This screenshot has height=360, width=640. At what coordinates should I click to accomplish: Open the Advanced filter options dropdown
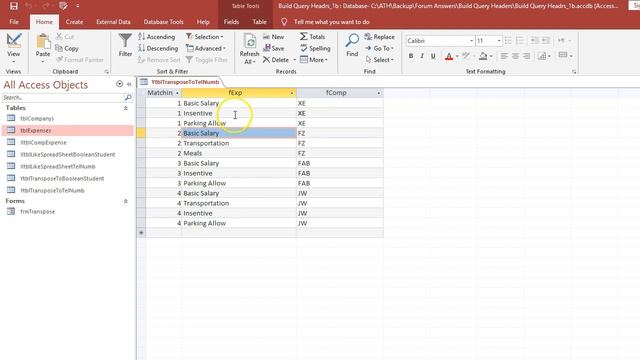[x=206, y=48]
